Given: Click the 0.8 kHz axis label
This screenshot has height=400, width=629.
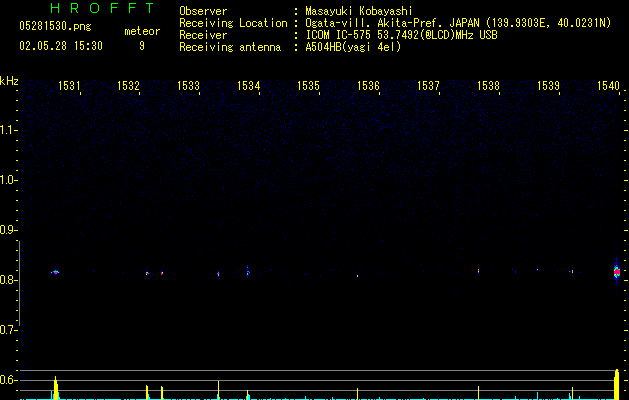Looking at the screenshot, I should [9, 280].
